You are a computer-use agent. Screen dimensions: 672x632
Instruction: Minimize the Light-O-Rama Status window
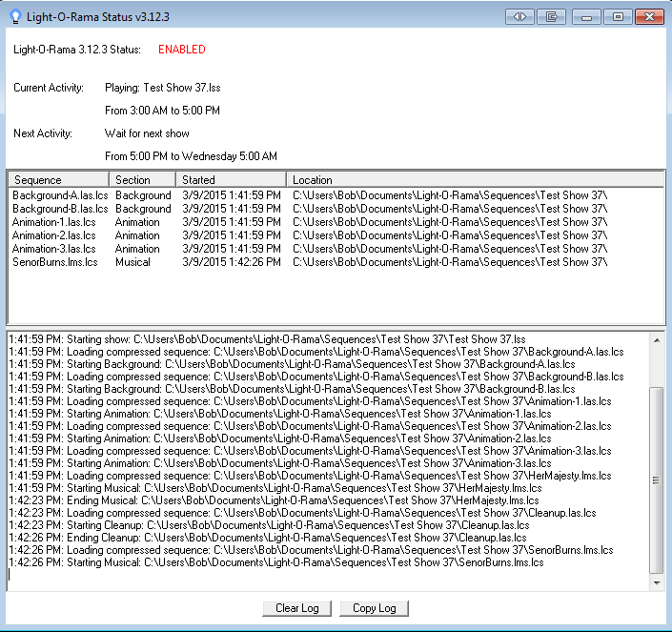pos(586,17)
